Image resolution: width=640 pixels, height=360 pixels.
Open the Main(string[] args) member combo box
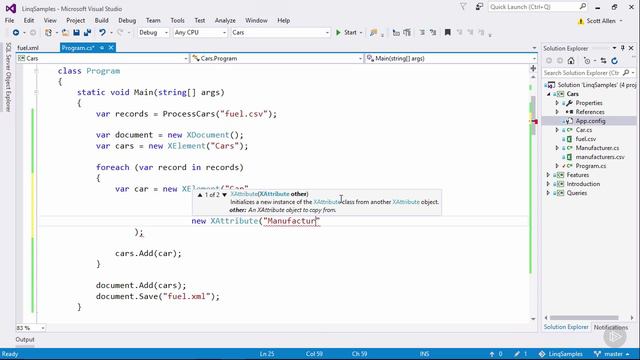click(x=451, y=58)
